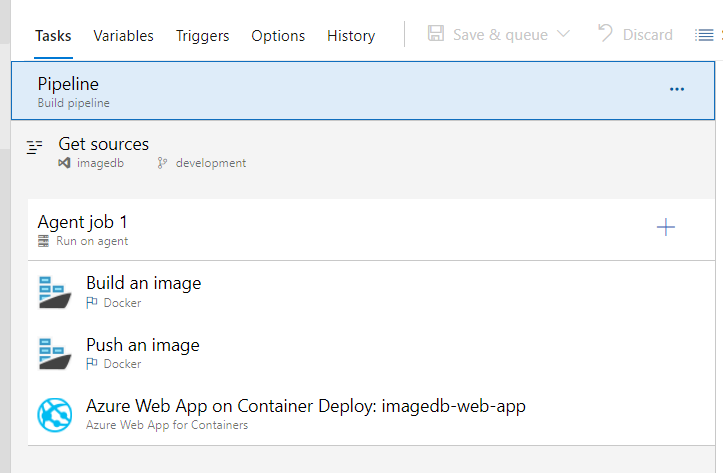
Task: Click the Azure Web App for Containers icon
Action: point(54,414)
